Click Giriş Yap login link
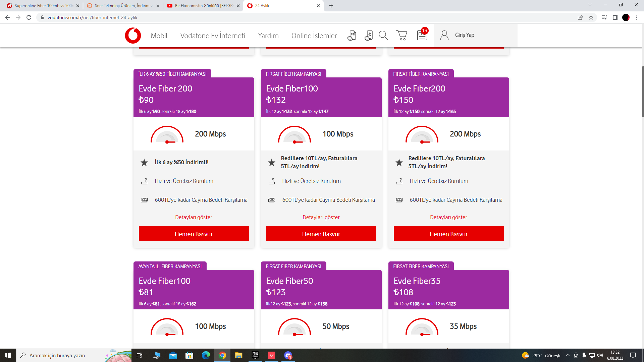This screenshot has width=644, height=362. [465, 35]
